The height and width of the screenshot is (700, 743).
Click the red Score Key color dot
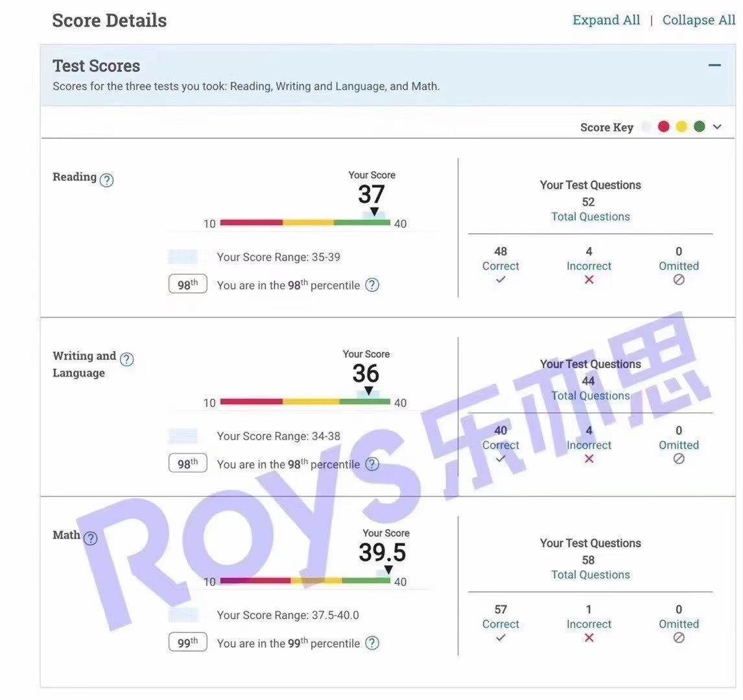tap(663, 126)
